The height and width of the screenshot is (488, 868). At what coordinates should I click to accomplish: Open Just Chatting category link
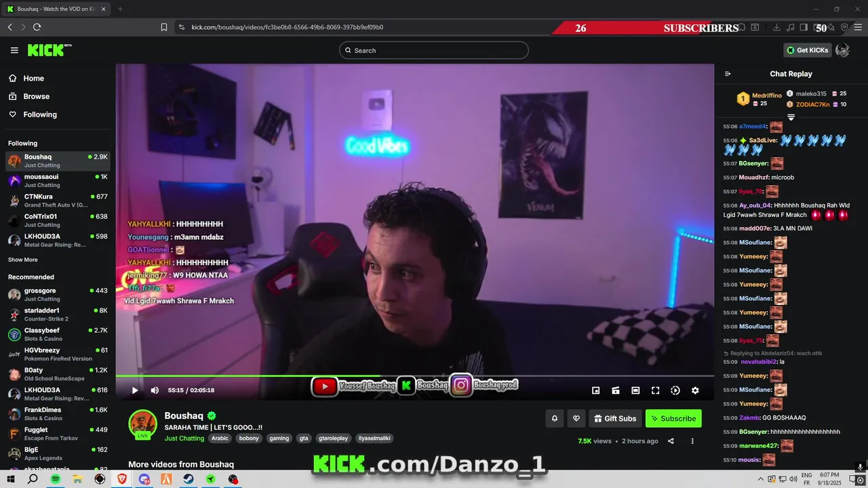click(x=184, y=439)
